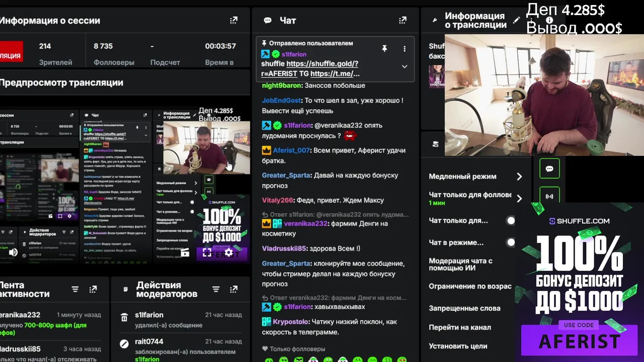Click the green broadcast signal quick action
644x362 pixels.
549,196
